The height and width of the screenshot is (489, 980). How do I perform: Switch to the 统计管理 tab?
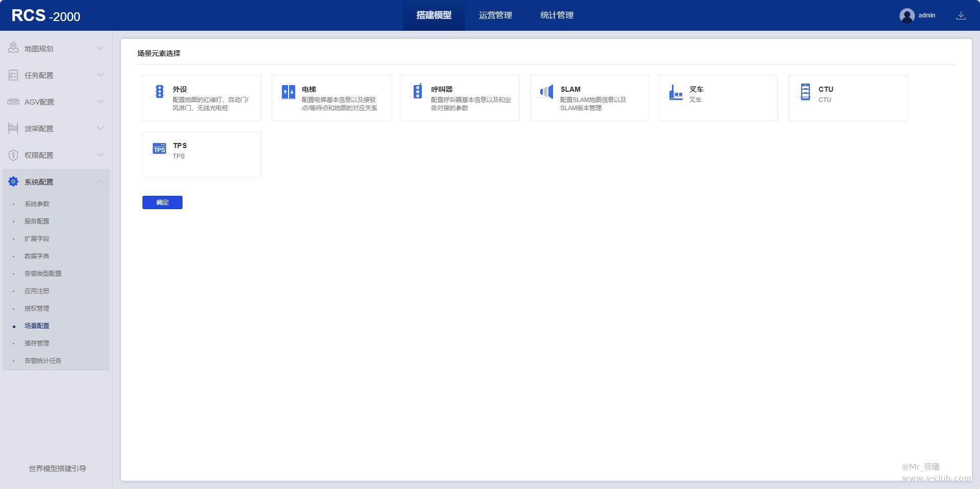click(557, 15)
